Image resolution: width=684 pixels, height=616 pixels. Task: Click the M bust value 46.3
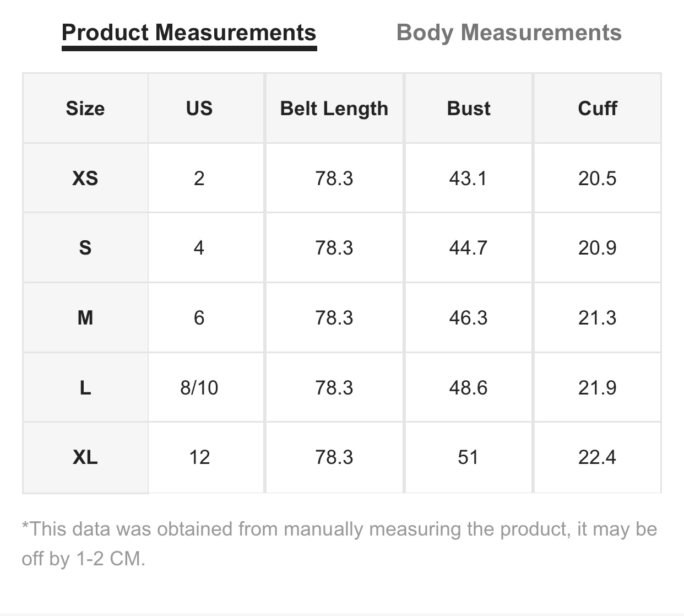click(x=468, y=318)
